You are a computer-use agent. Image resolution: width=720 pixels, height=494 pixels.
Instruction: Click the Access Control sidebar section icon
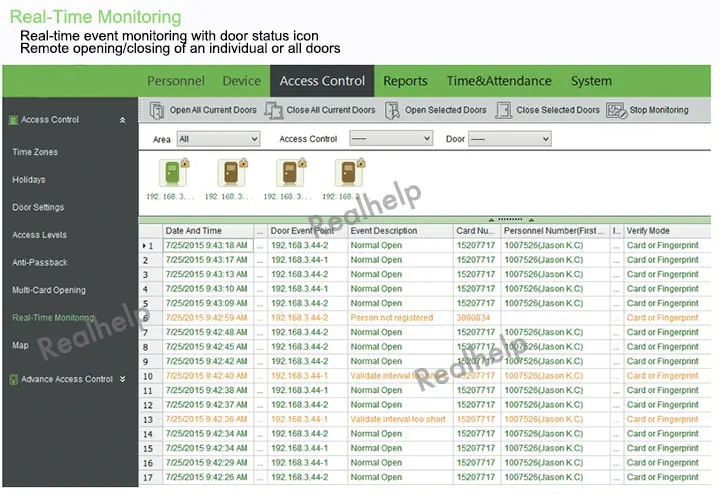pyautogui.click(x=13, y=120)
